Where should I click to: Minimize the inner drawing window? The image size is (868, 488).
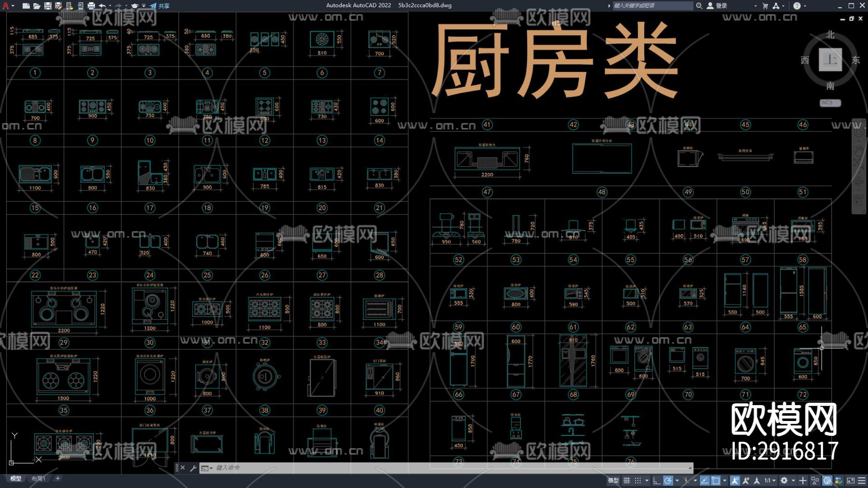[x=842, y=18]
